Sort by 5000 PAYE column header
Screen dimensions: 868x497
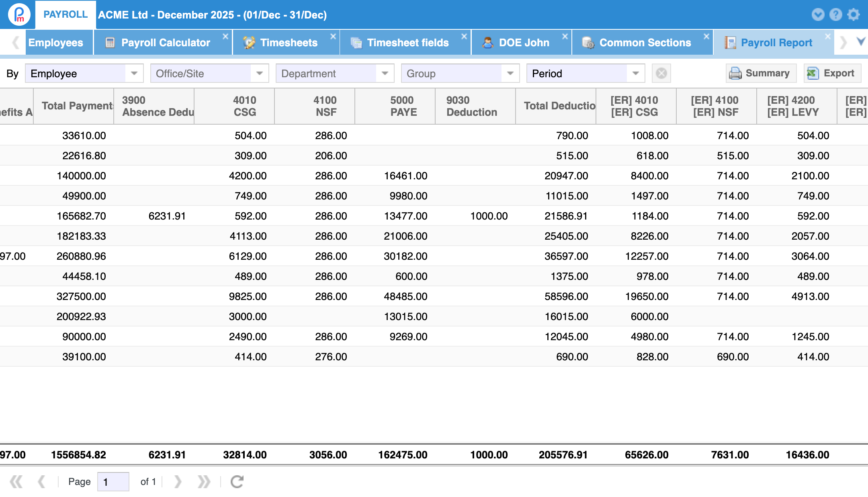[x=395, y=106]
